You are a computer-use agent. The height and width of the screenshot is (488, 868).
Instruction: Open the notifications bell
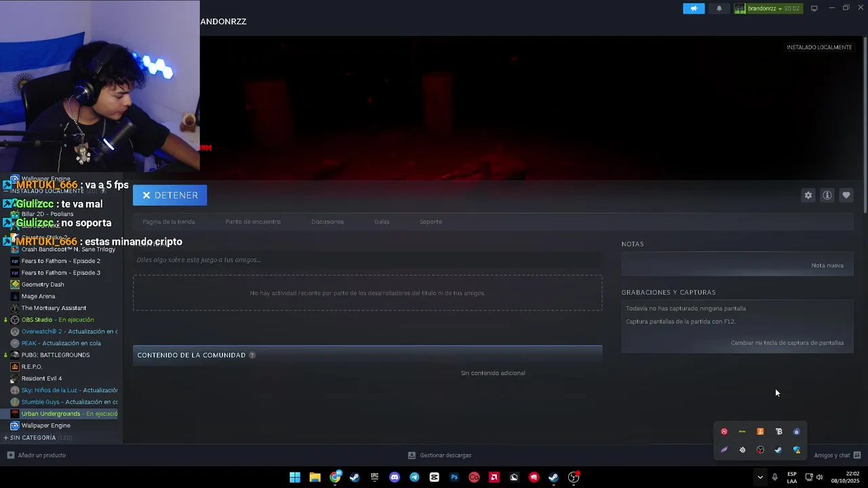coord(719,8)
